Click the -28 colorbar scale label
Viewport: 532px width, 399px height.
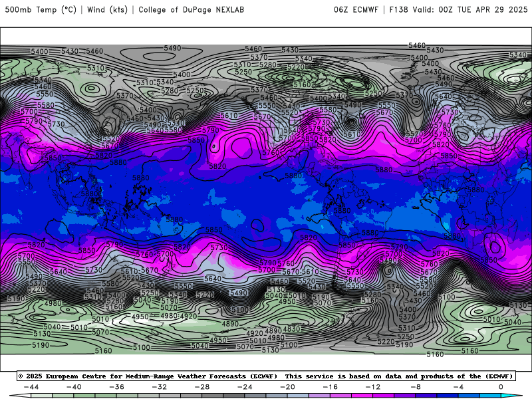click(x=202, y=387)
